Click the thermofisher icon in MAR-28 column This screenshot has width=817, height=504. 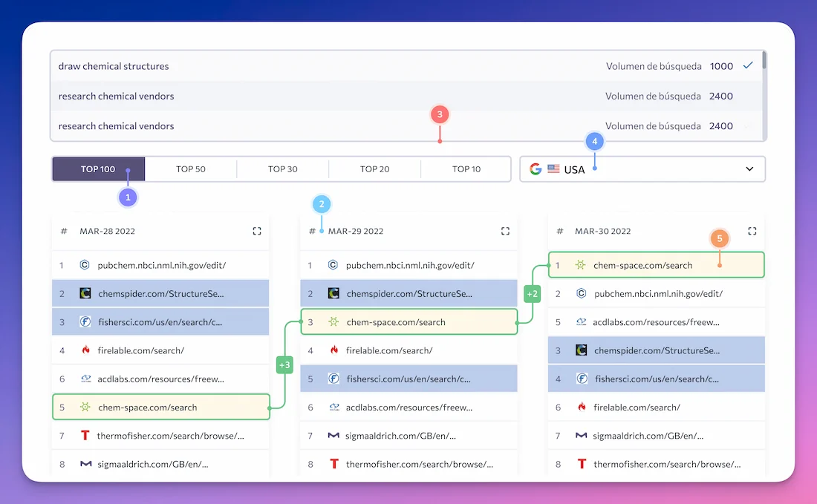pos(85,436)
